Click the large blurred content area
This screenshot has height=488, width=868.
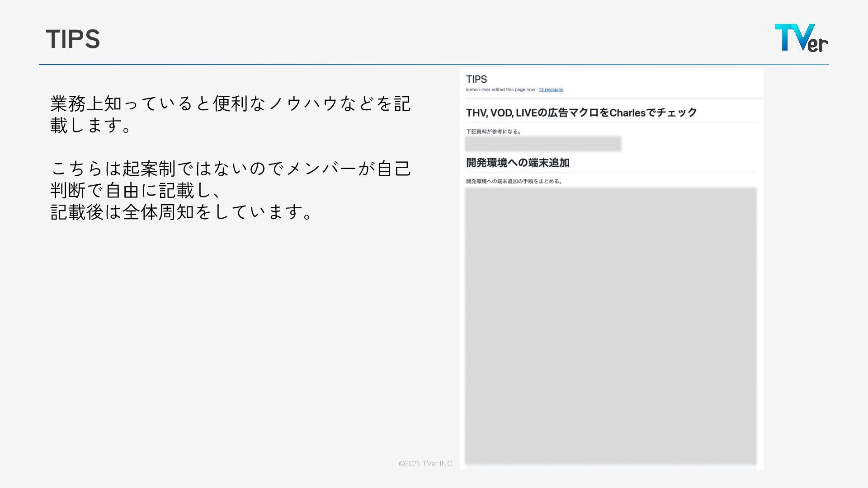(610, 325)
